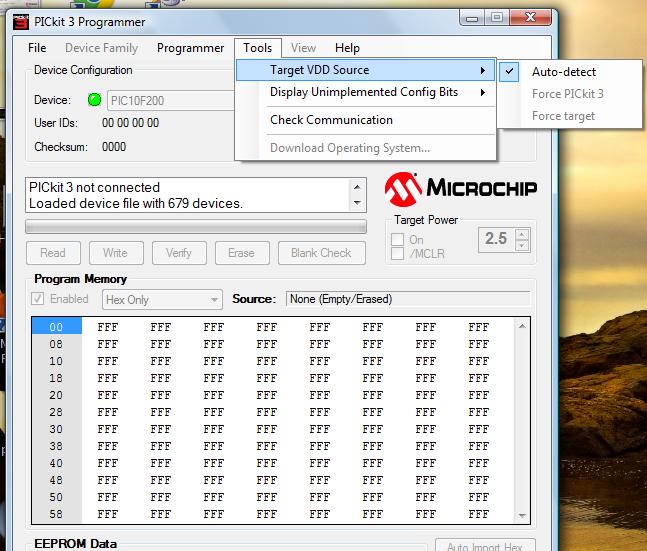
Task: Click the 2.5 voltage value field
Action: click(x=497, y=239)
